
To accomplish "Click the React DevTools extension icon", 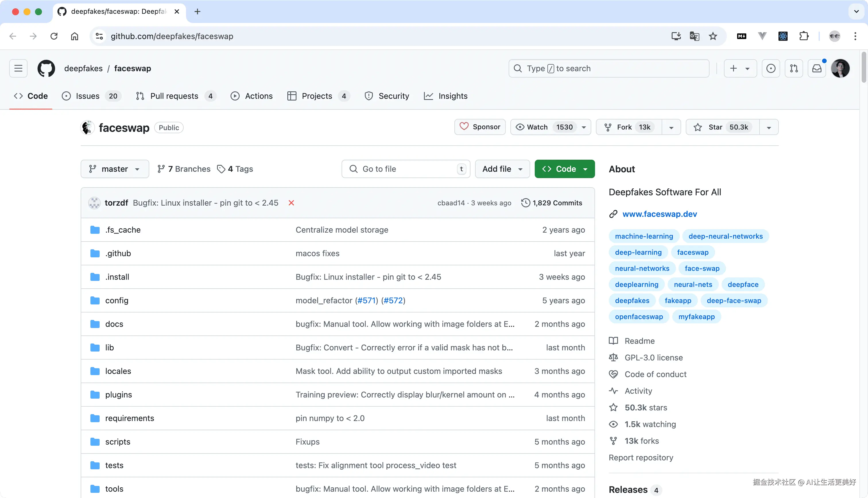I will click(783, 36).
